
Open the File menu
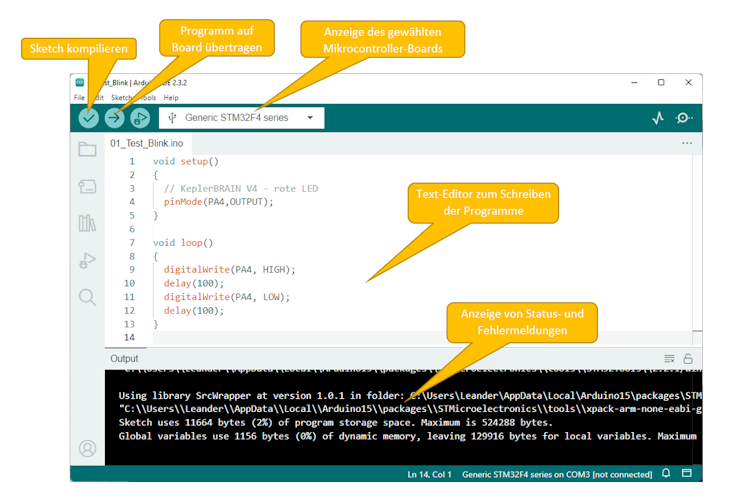[x=79, y=98]
